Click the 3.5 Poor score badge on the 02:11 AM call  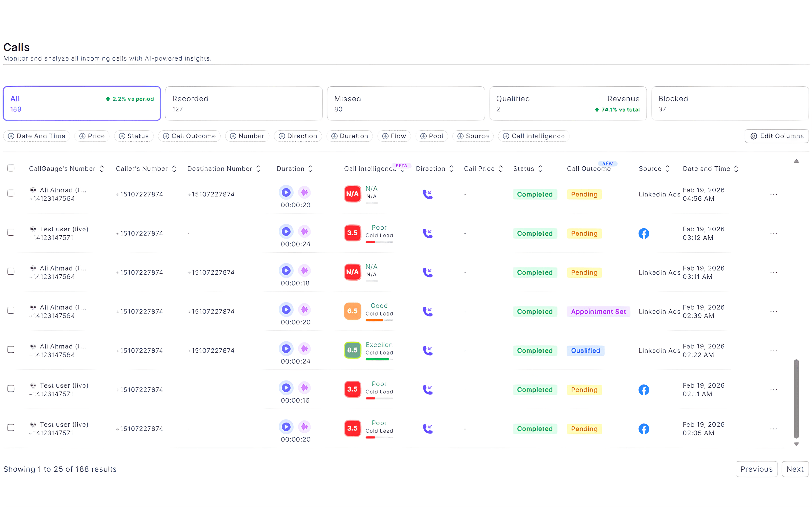352,389
